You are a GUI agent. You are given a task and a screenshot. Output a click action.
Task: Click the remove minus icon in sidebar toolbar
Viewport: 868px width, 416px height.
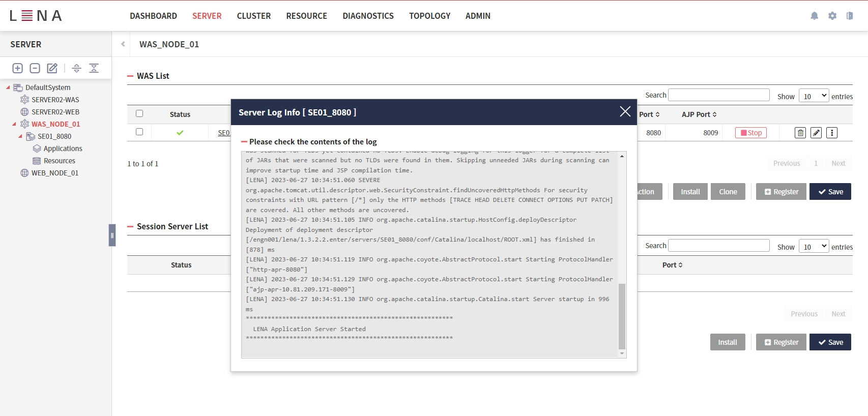coord(35,68)
